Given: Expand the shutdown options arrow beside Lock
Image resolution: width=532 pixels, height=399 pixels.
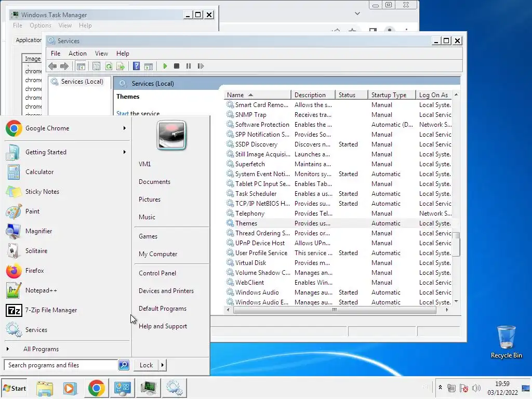Looking at the screenshot, I should [163, 365].
